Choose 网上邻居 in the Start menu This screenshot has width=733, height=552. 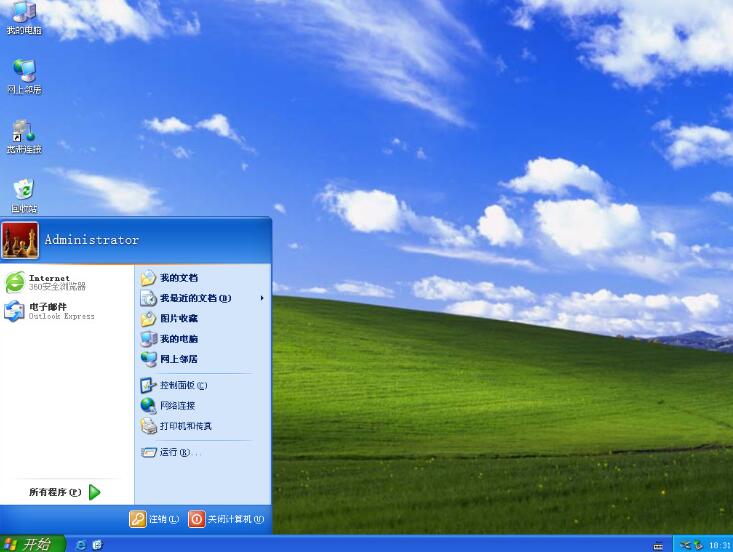pos(202,359)
